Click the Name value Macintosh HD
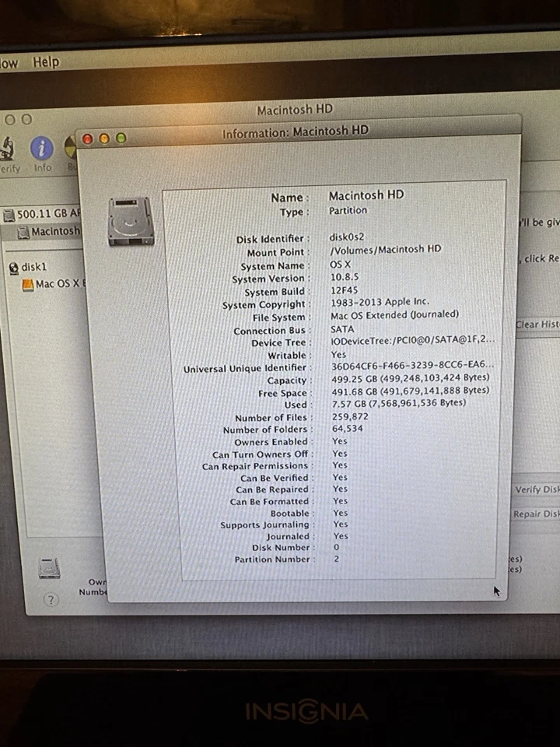 pos(366,195)
